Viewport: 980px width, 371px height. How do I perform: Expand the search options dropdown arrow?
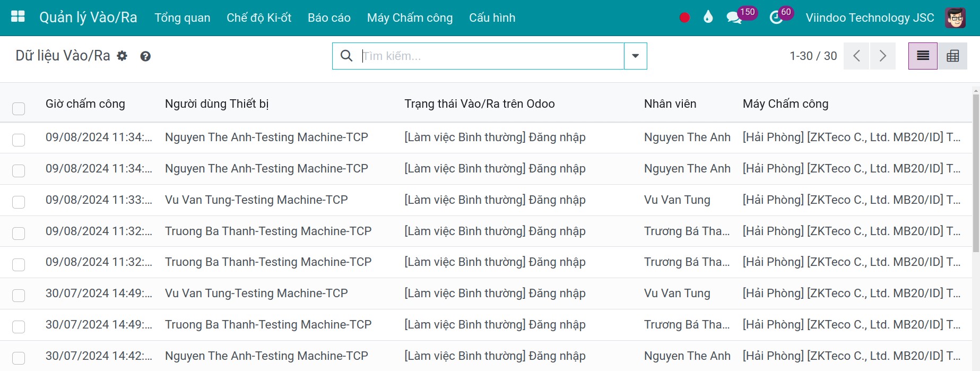[635, 56]
